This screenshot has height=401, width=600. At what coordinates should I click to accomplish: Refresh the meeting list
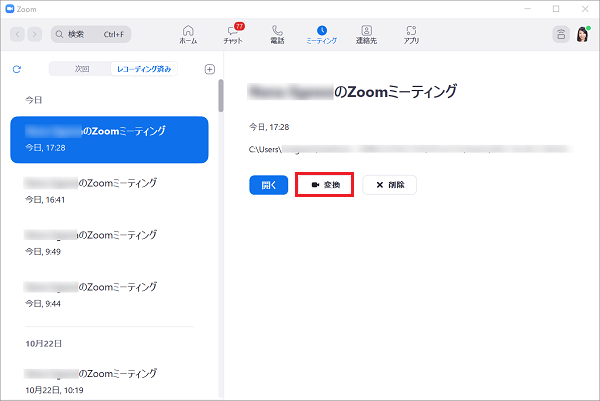[16, 69]
